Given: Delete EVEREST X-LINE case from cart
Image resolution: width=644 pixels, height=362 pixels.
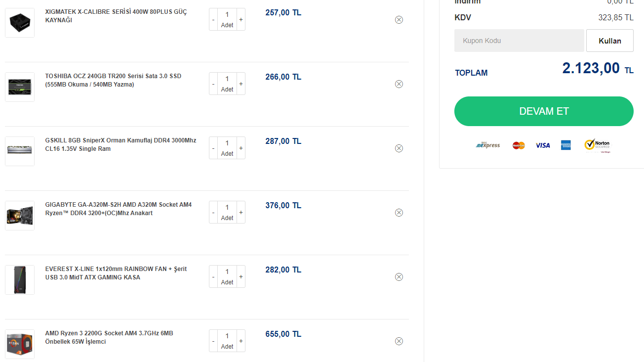Looking at the screenshot, I should (399, 277).
